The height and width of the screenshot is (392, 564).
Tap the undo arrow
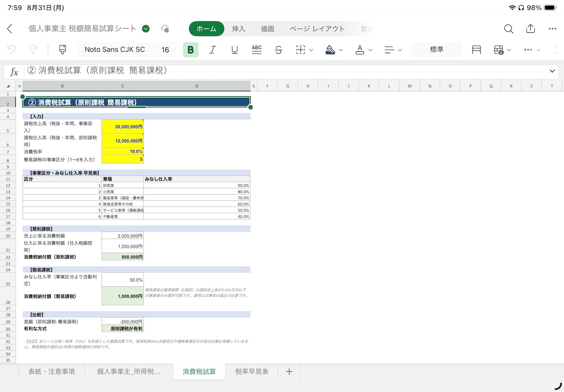pyautogui.click(x=12, y=50)
